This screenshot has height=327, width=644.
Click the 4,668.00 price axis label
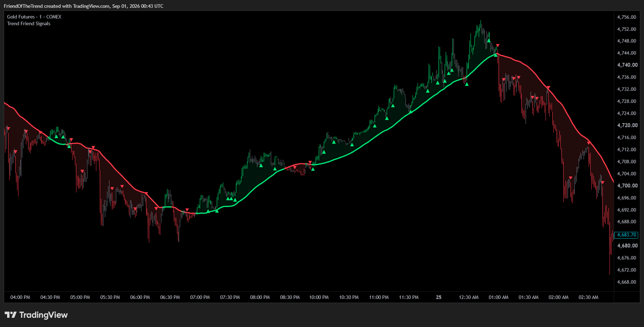pyautogui.click(x=627, y=282)
